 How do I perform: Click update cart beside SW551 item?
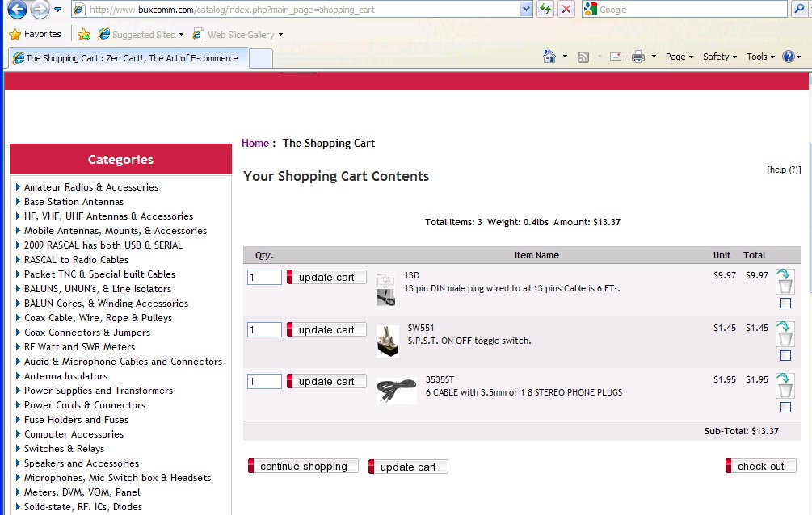326,329
